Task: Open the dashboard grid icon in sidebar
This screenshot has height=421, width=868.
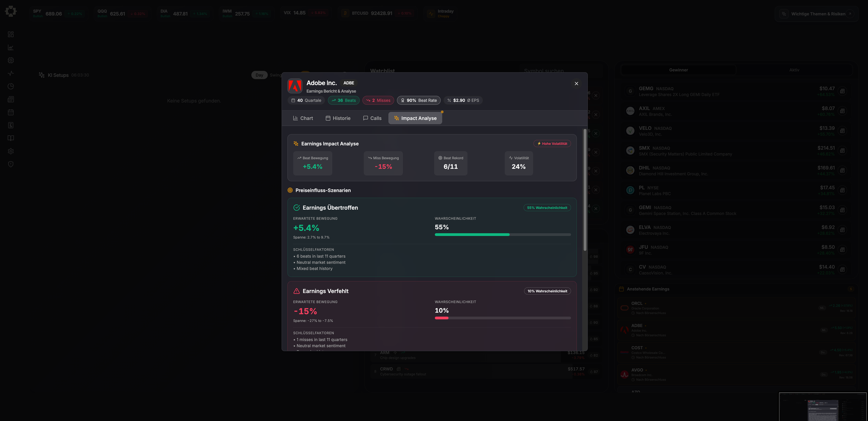Action: pos(11,34)
